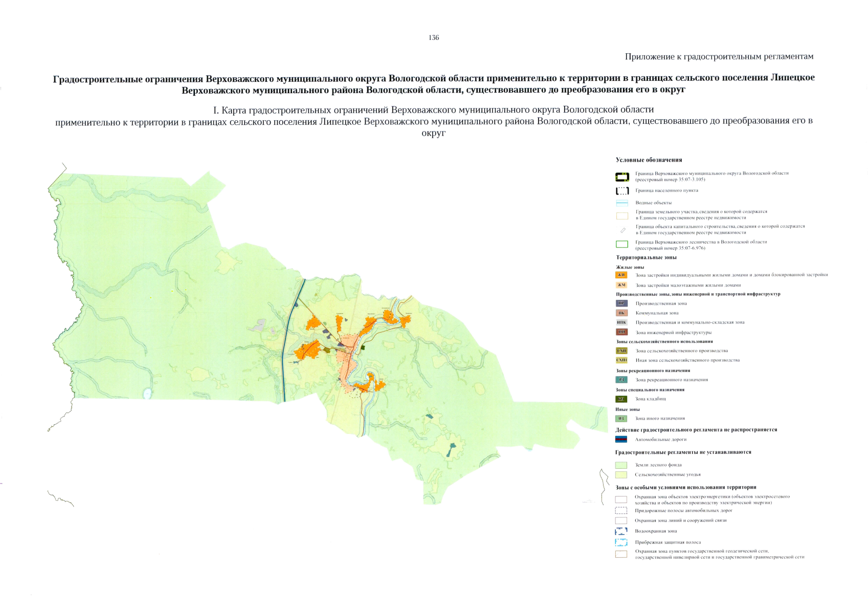Click the 'Территориальные зоны' section heading

(646, 257)
